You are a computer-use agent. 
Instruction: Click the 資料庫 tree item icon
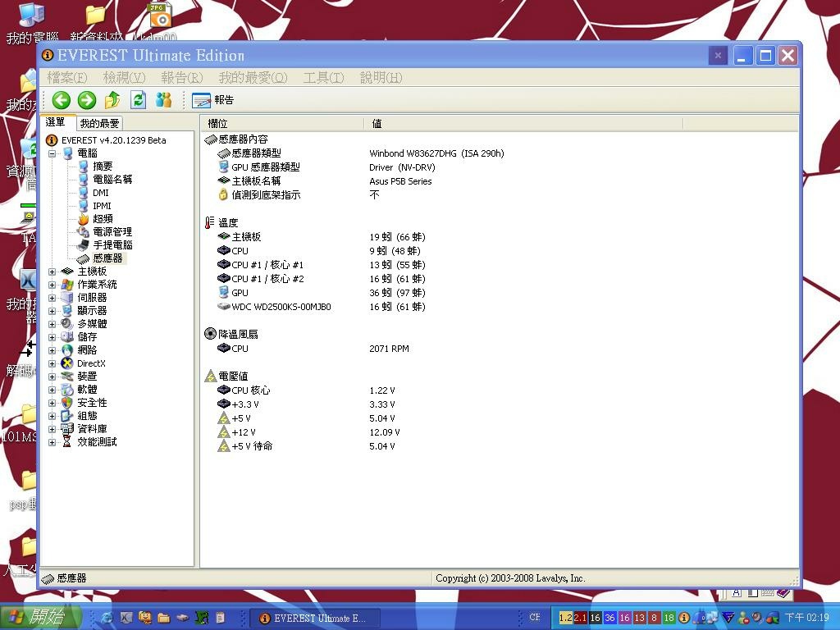[67, 429]
